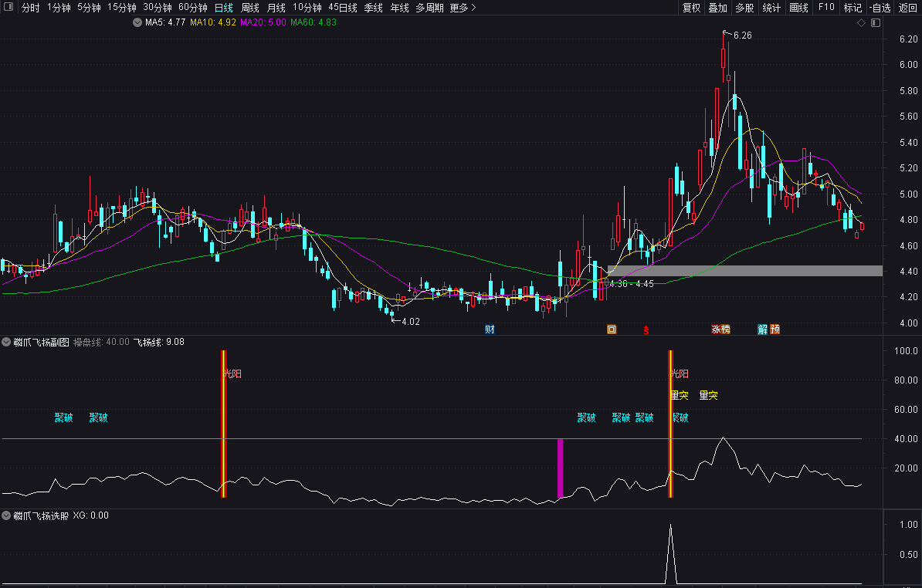Switch to the 周线 weekly chart
The width and height of the screenshot is (922, 588).
pyautogui.click(x=250, y=8)
